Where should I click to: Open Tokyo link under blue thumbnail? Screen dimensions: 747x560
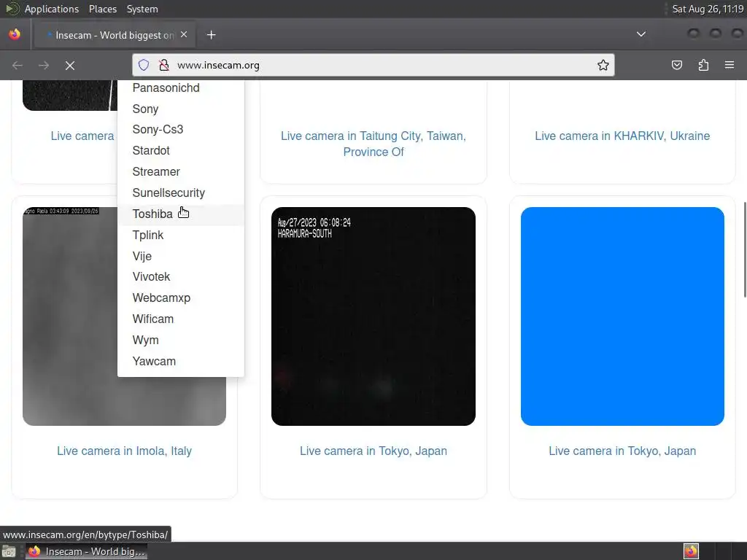tap(622, 451)
